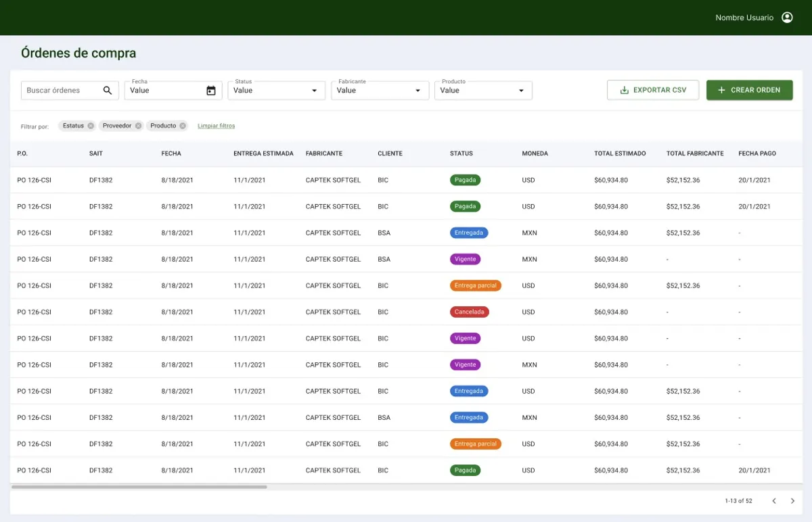This screenshot has height=522, width=812.
Task: Click the search magnifier icon
Action: point(108,91)
